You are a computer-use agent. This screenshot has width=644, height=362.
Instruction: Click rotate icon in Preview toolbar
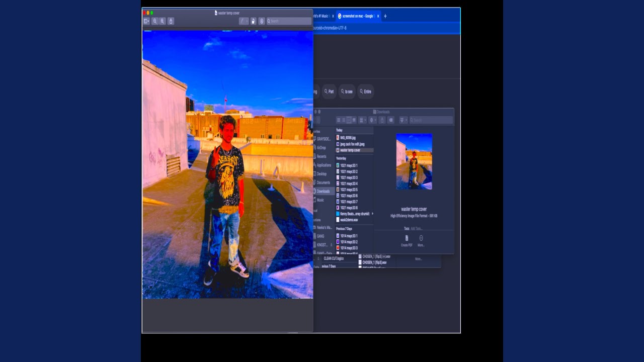coord(254,21)
